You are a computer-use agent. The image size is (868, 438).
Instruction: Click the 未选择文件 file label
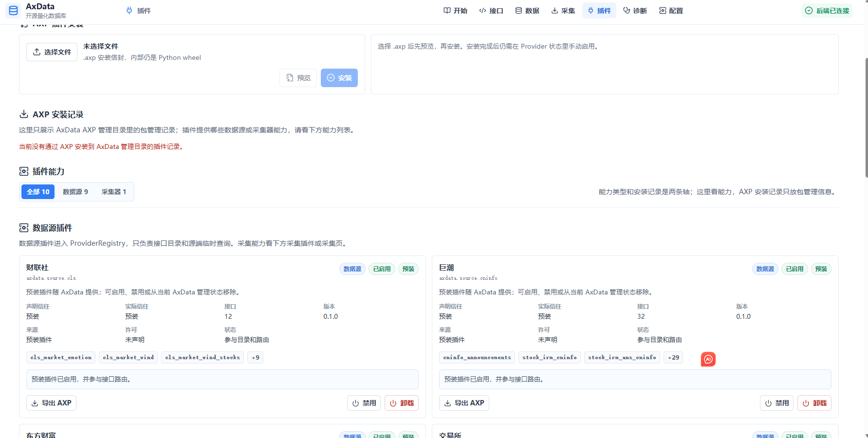click(101, 46)
